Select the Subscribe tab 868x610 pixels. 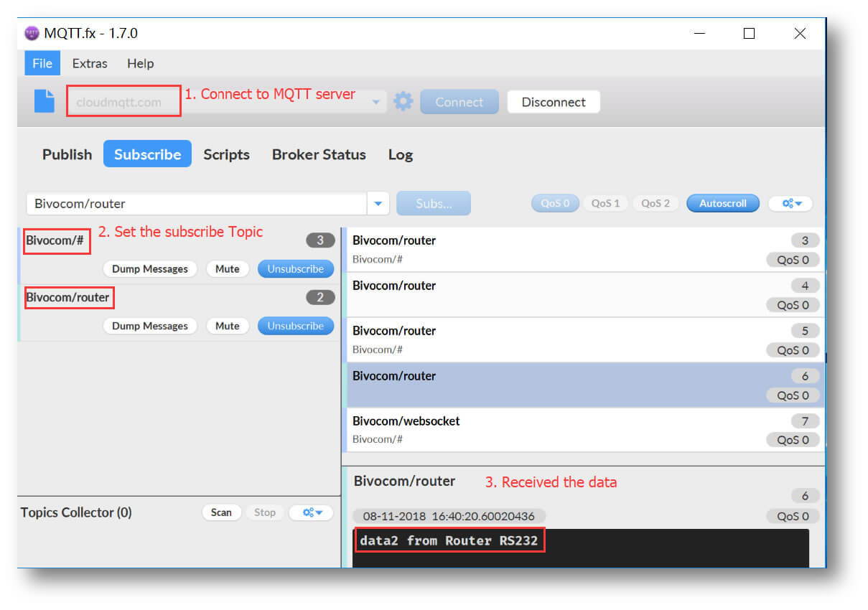[x=147, y=154]
